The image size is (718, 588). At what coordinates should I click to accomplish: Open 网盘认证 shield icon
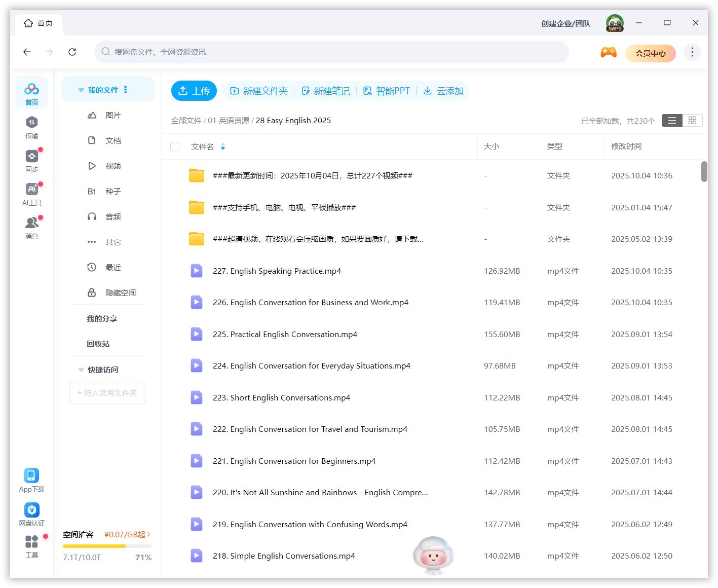pyautogui.click(x=31, y=510)
